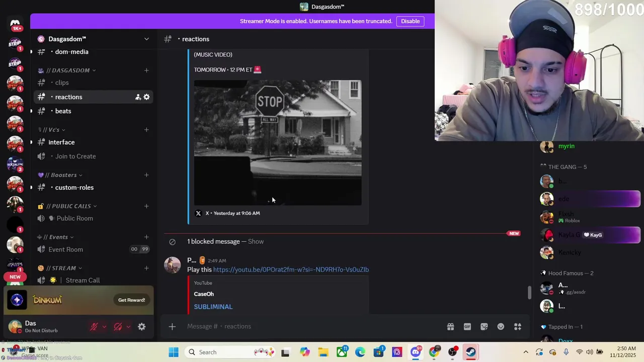Toggle headphone deafen in user panel
Screen dimensions: 644x362
[118, 327]
